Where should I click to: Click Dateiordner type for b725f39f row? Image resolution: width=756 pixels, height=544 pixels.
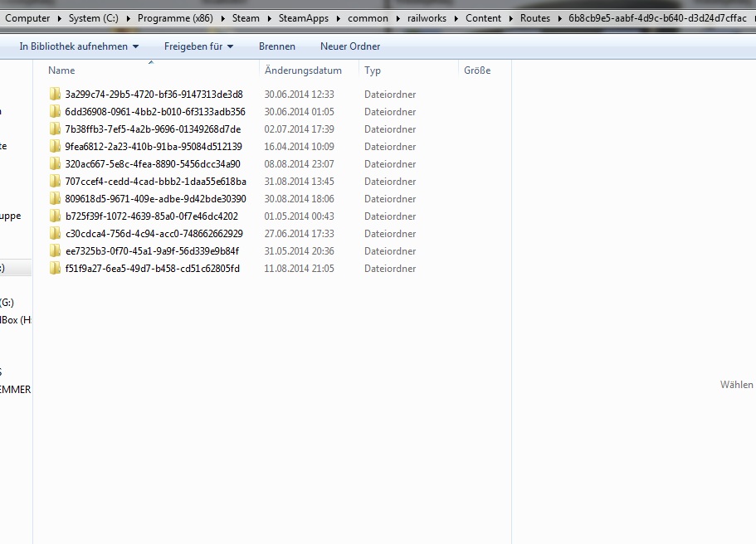point(390,216)
